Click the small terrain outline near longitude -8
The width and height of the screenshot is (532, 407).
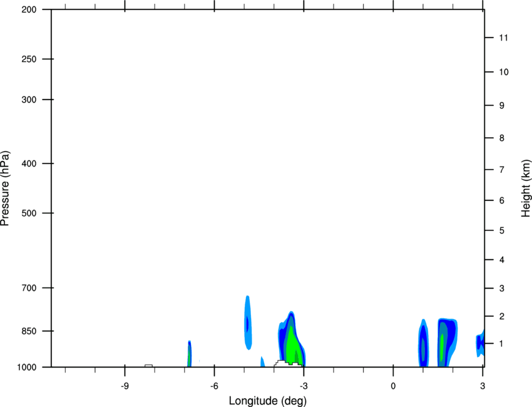coord(148,365)
